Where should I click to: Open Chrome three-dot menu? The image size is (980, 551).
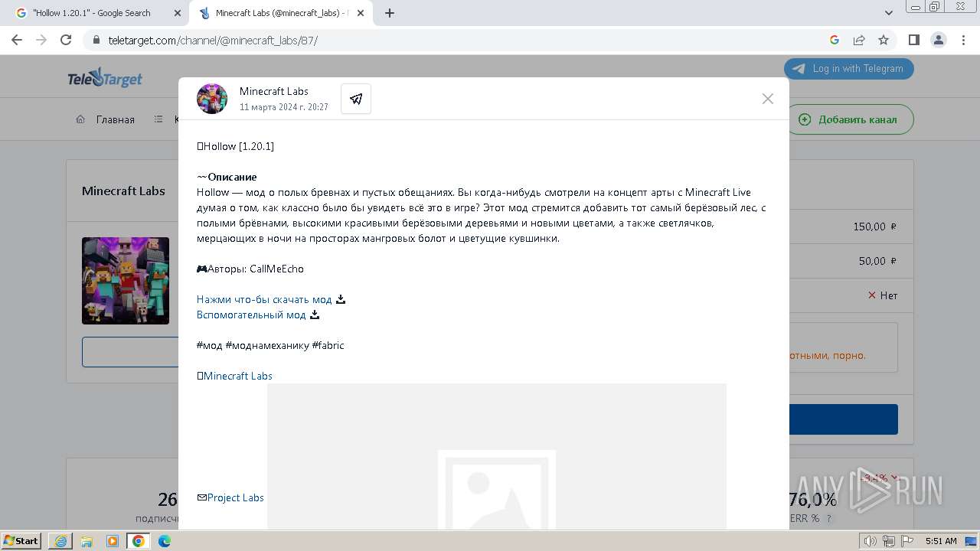click(x=962, y=40)
